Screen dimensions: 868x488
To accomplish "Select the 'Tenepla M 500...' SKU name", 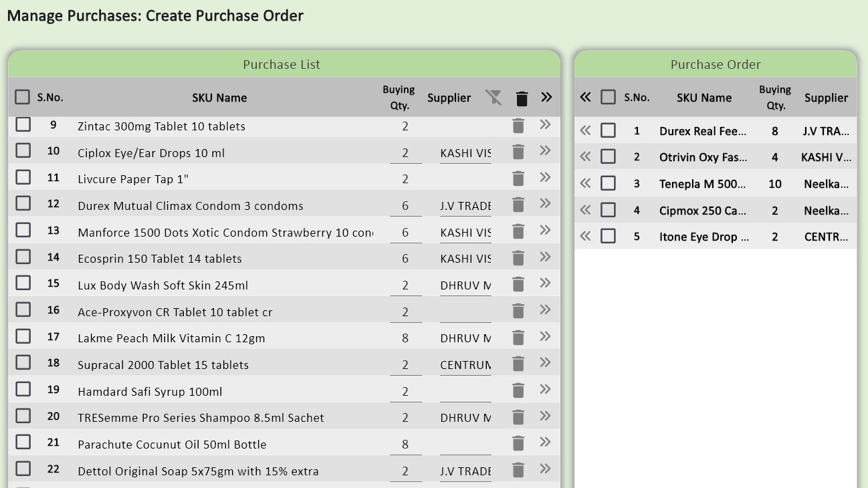I will point(703,184).
